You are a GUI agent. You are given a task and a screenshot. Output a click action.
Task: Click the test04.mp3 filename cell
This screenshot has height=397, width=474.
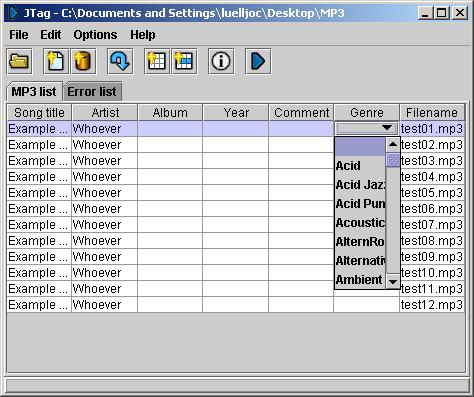pos(432,177)
